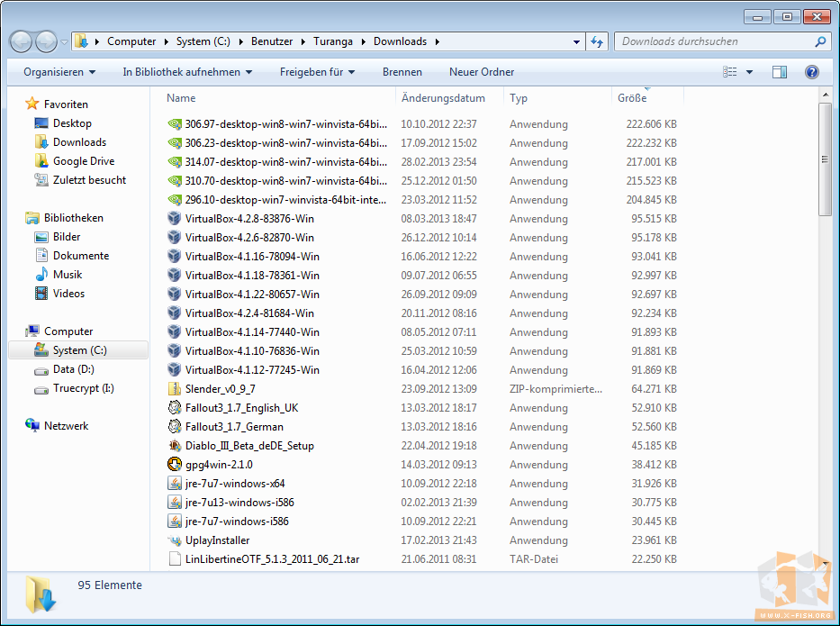Image resolution: width=840 pixels, height=626 pixels.
Task: Click Benutzer in the address breadcrumb
Action: (272, 41)
